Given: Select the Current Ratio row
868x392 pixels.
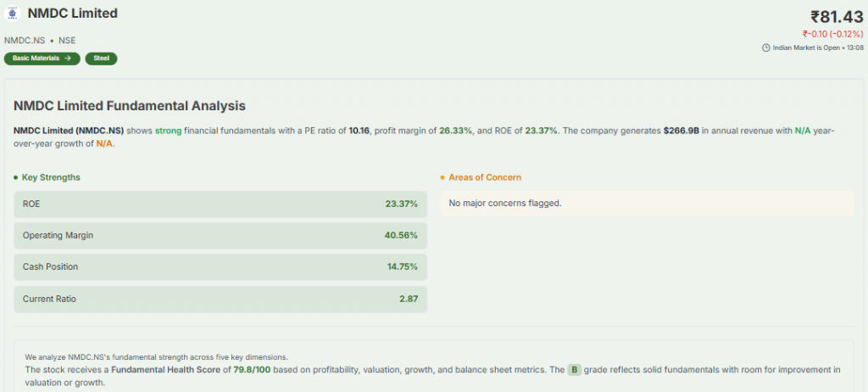Looking at the screenshot, I should 220,299.
